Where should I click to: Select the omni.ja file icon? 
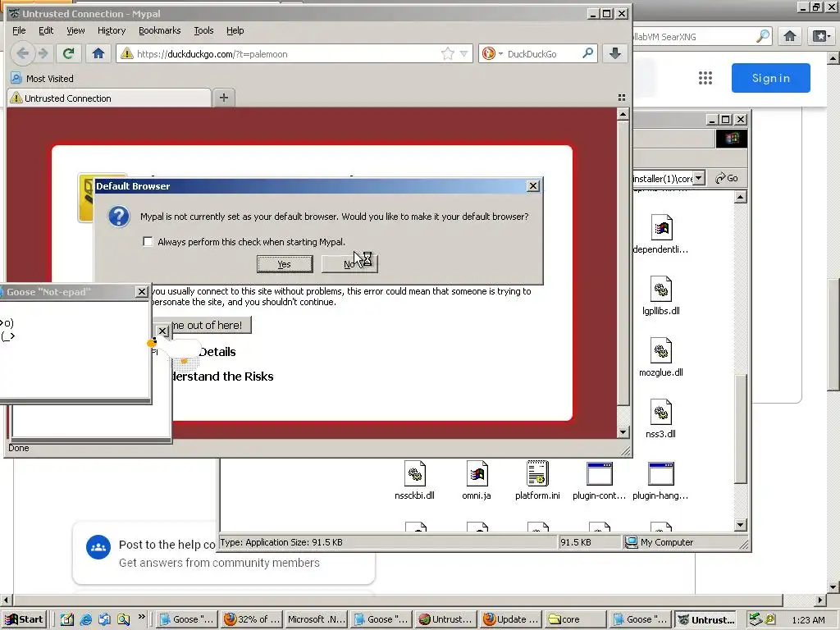click(477, 481)
